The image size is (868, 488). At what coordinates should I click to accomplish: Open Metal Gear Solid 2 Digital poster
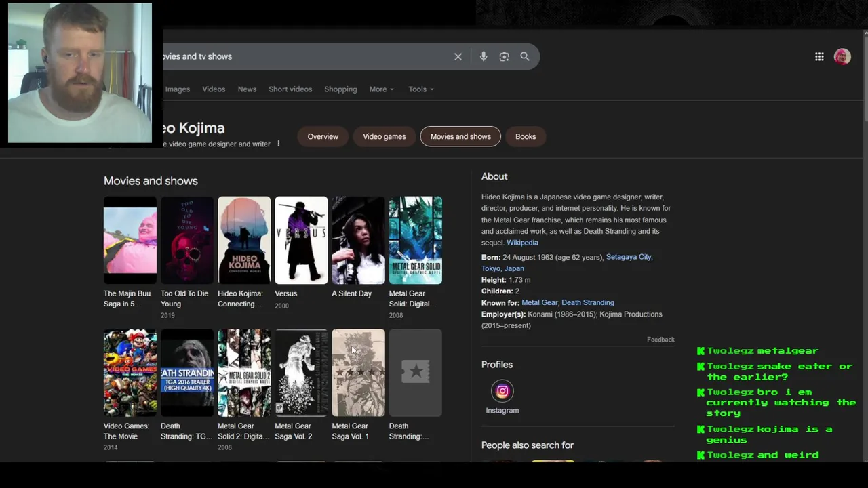point(244,373)
